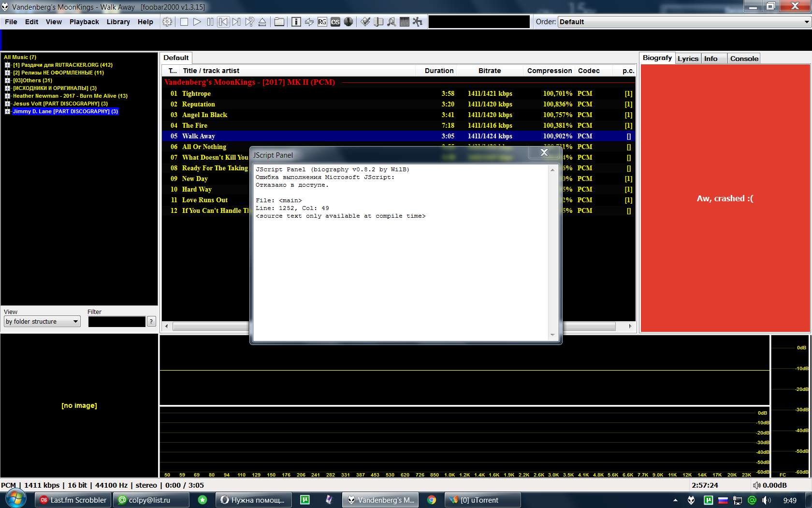The image size is (812, 508).
Task: Open the Playback menu
Action: click(x=84, y=22)
